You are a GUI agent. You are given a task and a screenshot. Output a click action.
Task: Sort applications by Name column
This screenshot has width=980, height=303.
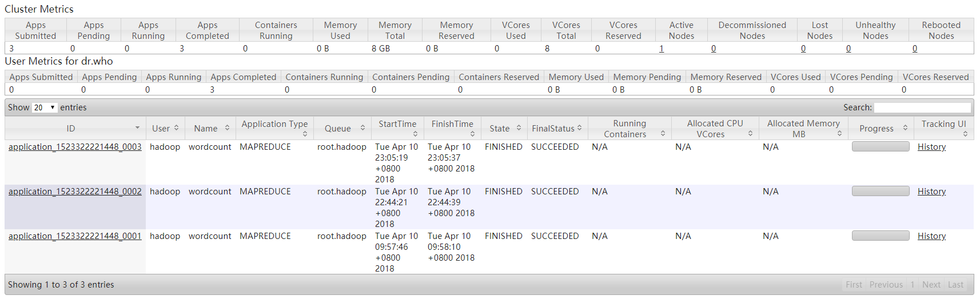click(227, 128)
